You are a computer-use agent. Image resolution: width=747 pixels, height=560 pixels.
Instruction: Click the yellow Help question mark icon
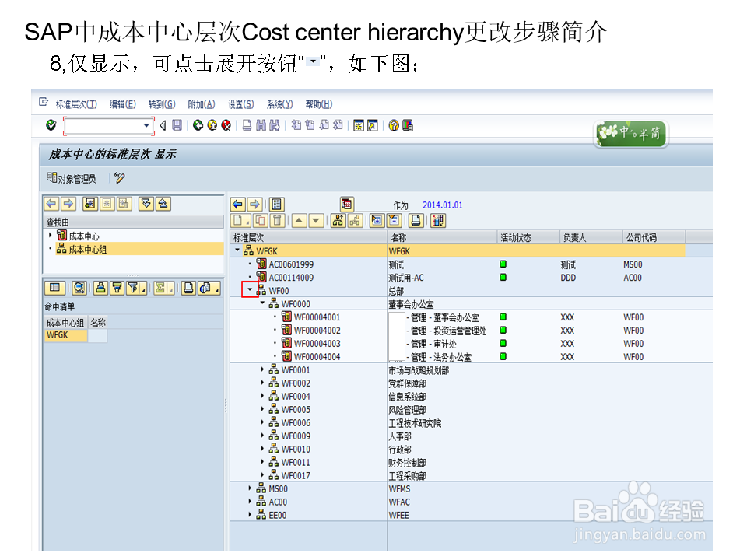pos(394,125)
